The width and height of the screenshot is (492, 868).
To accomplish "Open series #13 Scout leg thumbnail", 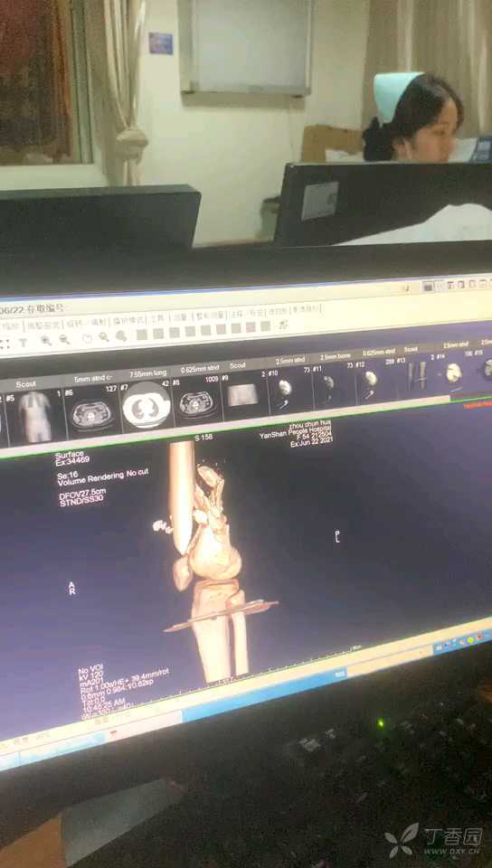I will tap(418, 375).
